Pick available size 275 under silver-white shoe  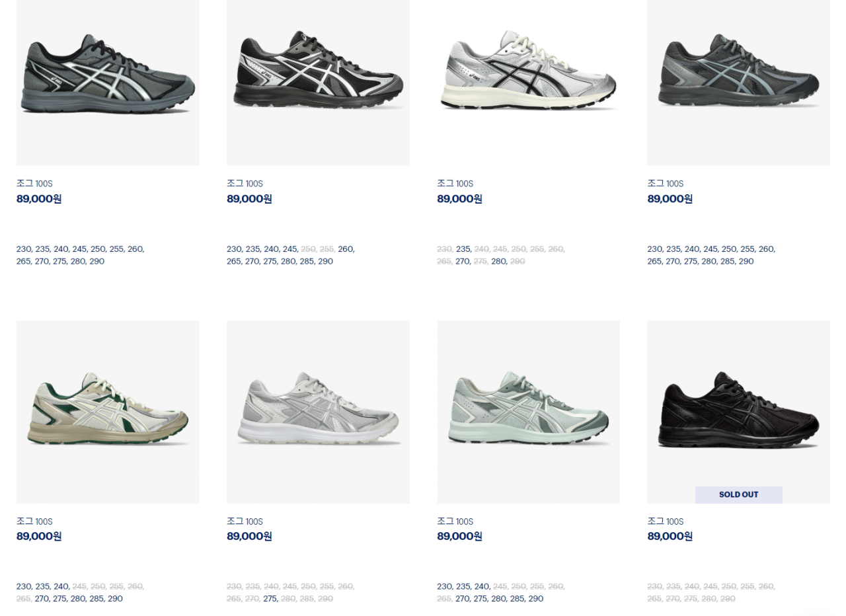pyautogui.click(x=270, y=599)
